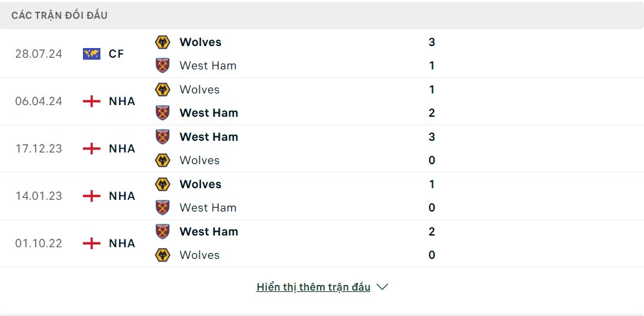
Task: Click the score 3 for Wolves on 28.07.24
Action: pyautogui.click(x=431, y=42)
